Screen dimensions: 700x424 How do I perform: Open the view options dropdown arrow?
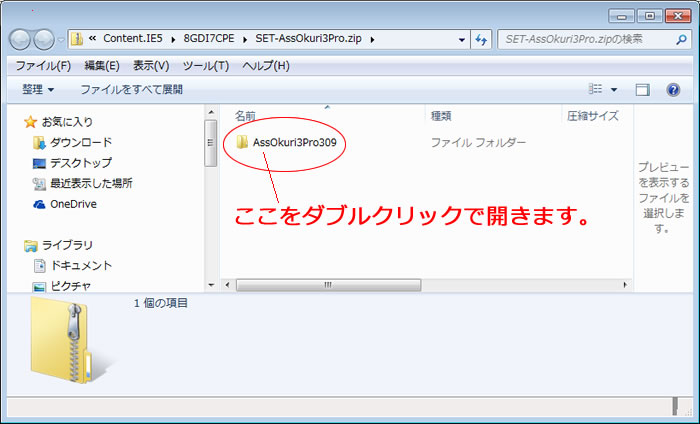[614, 89]
